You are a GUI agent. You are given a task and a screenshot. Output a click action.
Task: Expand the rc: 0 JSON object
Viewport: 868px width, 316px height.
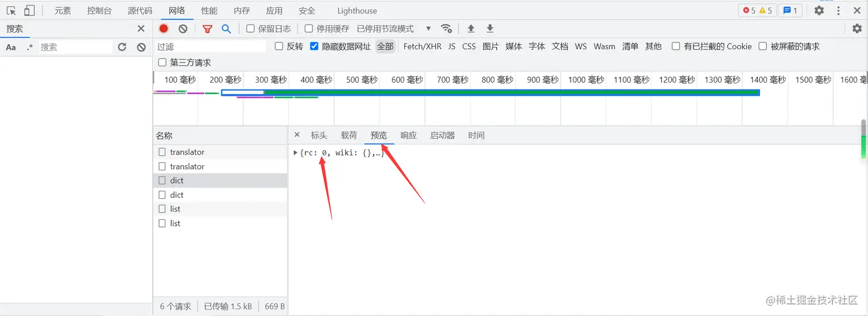click(296, 153)
